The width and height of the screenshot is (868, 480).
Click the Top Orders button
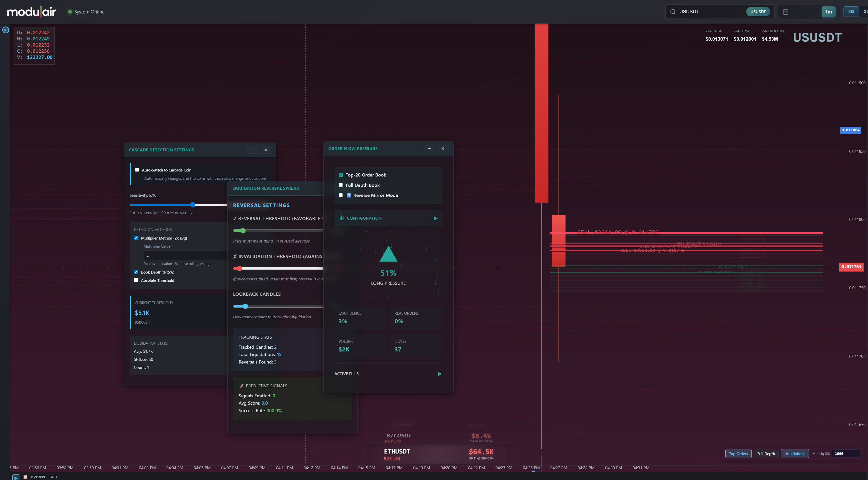click(x=738, y=454)
